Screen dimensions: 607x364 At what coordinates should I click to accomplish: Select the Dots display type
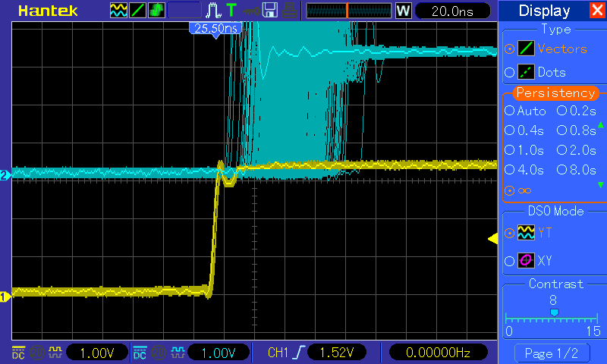(509, 73)
